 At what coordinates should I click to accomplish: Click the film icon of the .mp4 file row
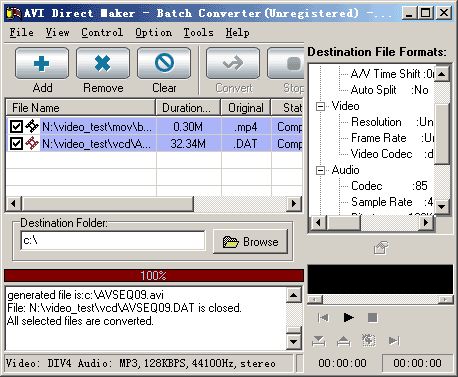pyautogui.click(x=32, y=126)
